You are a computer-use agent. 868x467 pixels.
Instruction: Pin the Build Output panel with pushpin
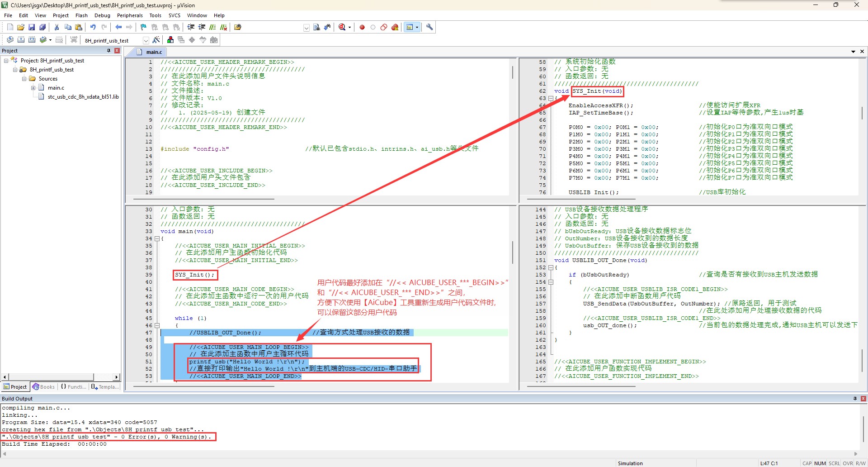pos(855,399)
